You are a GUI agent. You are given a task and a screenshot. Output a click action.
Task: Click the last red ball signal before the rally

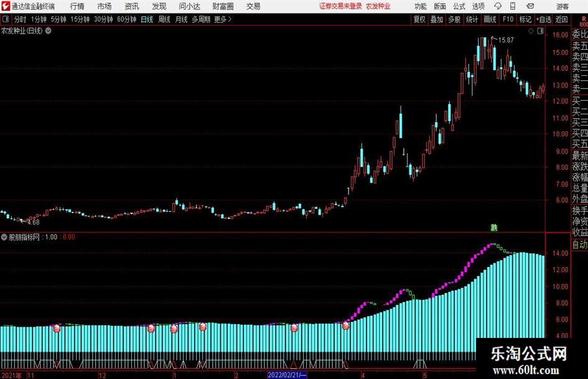click(x=346, y=325)
